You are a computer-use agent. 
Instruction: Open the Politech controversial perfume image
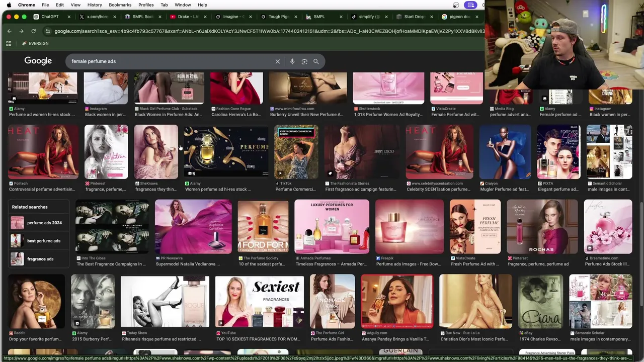click(x=43, y=152)
